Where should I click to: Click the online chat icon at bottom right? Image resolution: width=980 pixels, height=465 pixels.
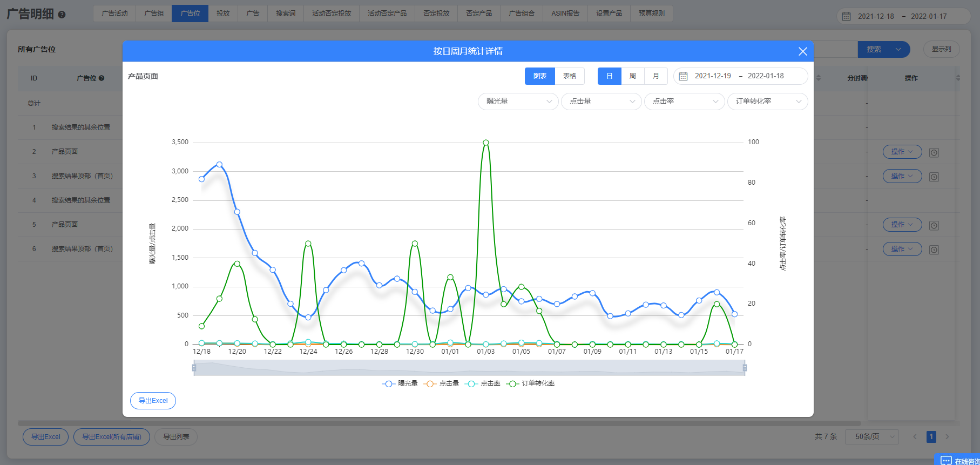946,461
